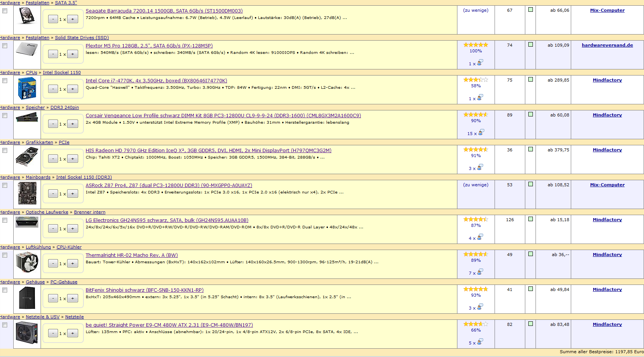Decrease quantity of Seagate Barracuda with minus

(53, 19)
